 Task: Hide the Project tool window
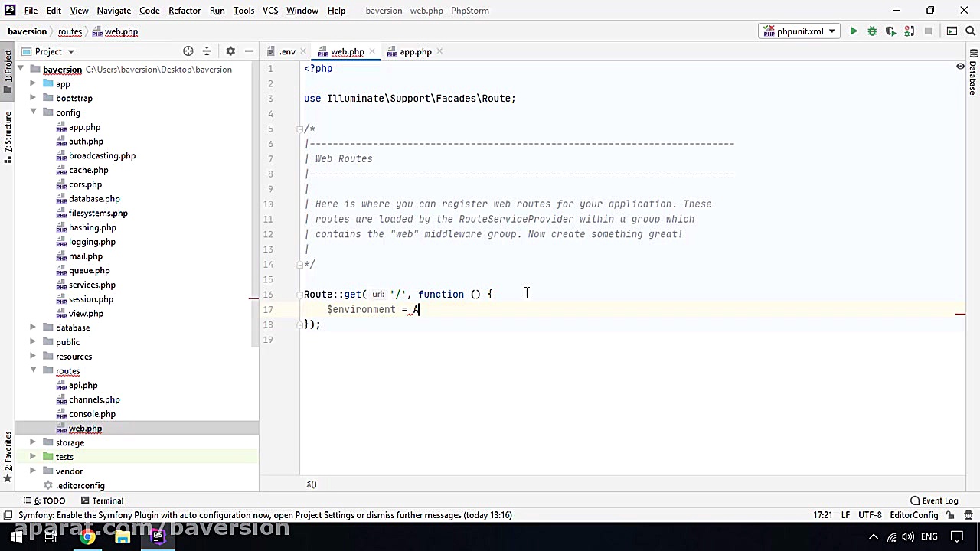click(x=249, y=51)
